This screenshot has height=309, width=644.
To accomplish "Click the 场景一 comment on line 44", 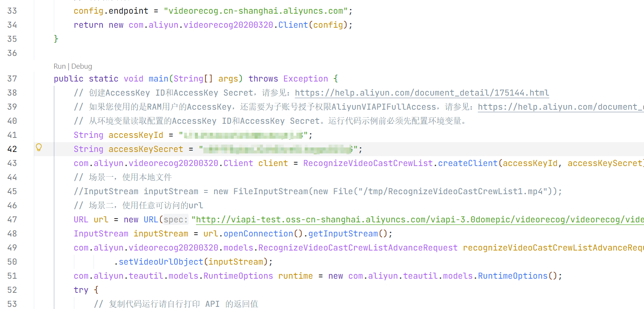I will pos(123,177).
